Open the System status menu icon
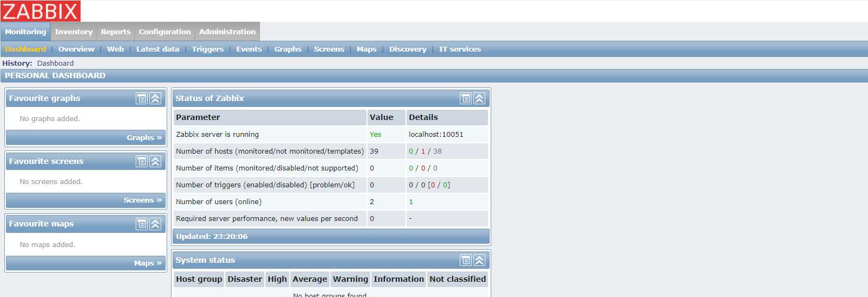 coord(466,260)
